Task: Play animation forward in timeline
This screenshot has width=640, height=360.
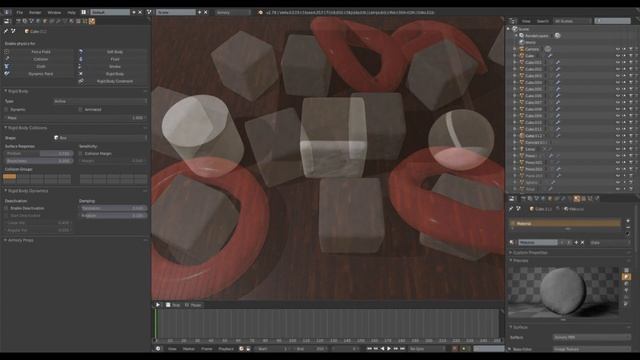Action: (389, 349)
